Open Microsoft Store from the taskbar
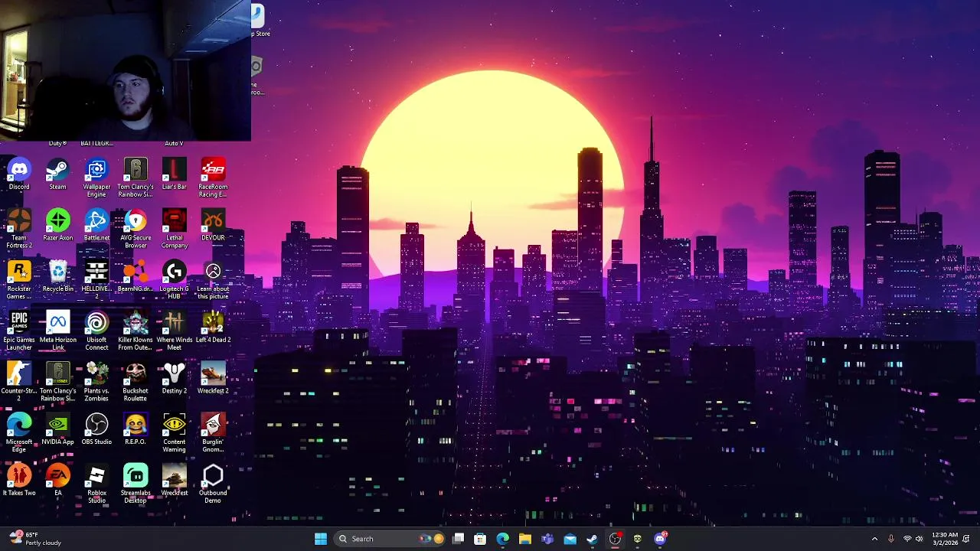 click(480, 539)
